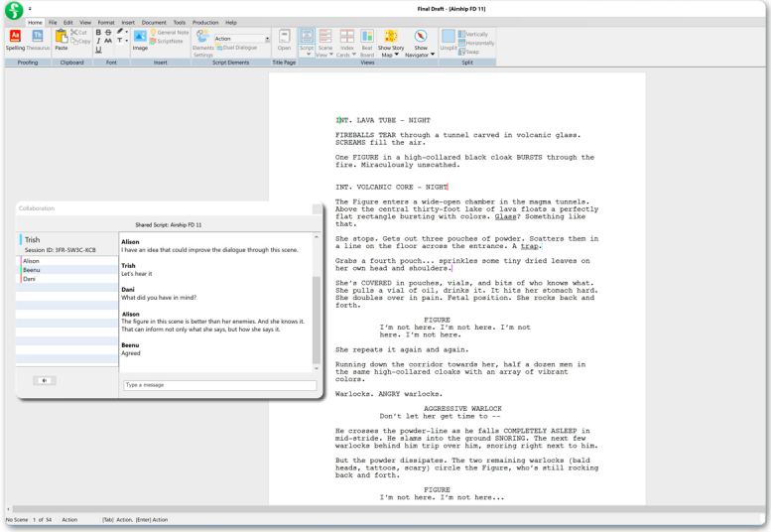Split the view Vertically
This screenshot has width=771, height=532.
pos(473,34)
